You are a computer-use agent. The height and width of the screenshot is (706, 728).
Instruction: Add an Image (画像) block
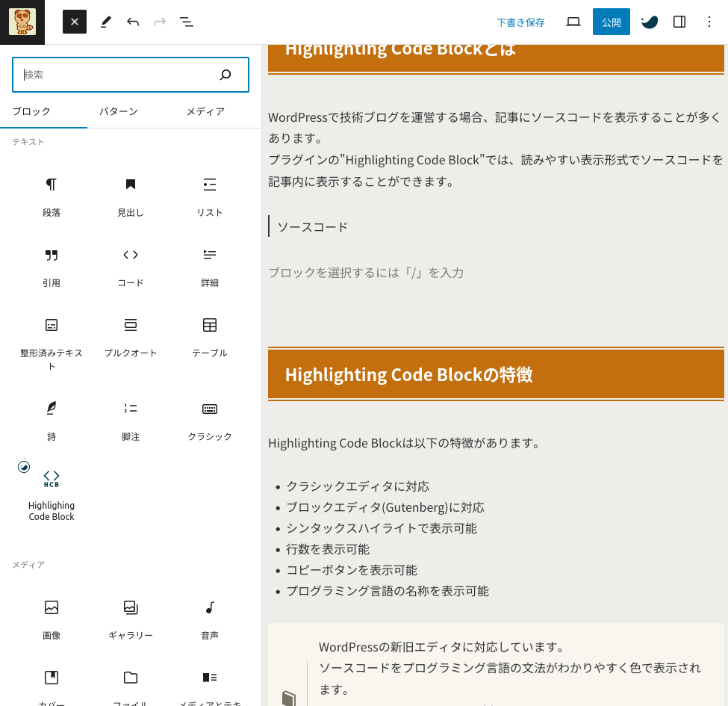coord(52,619)
